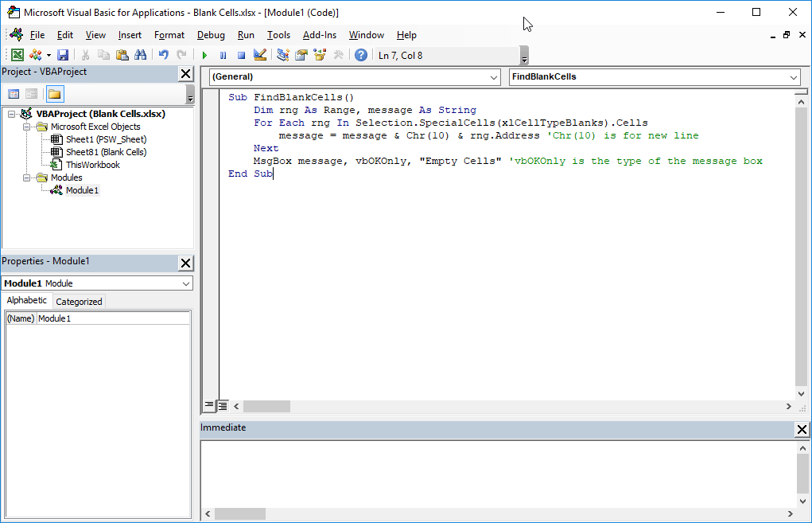Close the Project - VBAProject pane
The height and width of the screenshot is (523, 812).
tap(186, 73)
